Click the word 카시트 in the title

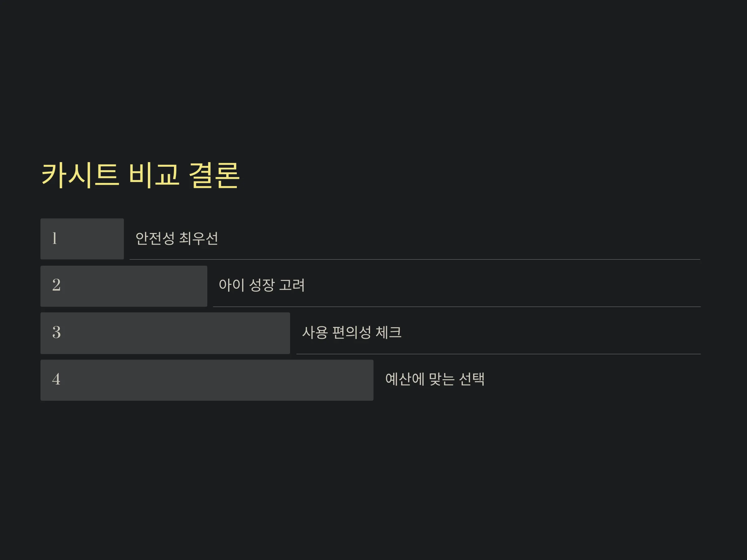pyautogui.click(x=80, y=175)
